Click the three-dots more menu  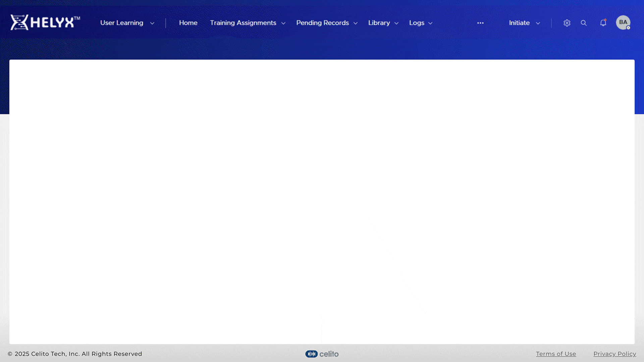click(x=480, y=23)
